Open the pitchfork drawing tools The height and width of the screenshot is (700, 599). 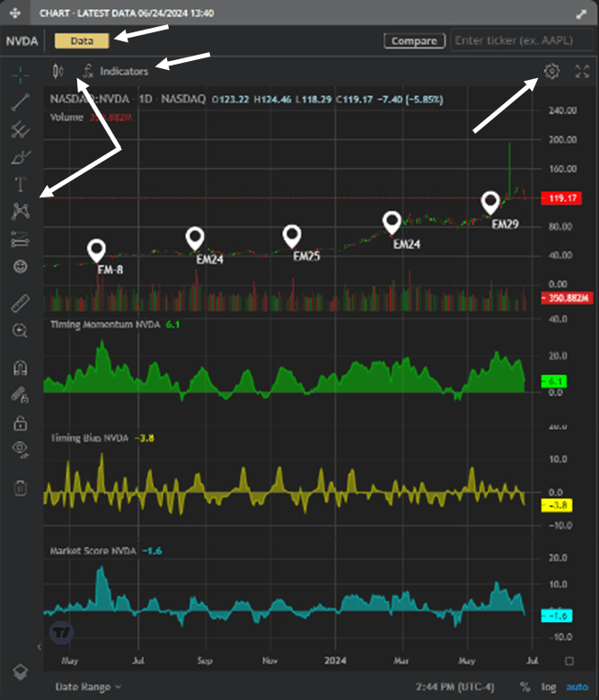[x=21, y=129]
